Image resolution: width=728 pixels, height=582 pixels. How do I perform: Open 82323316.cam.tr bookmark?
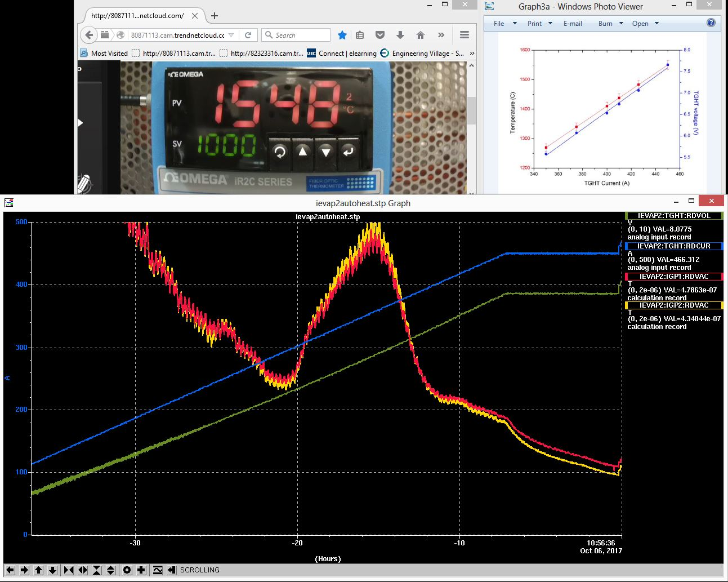tap(262, 54)
